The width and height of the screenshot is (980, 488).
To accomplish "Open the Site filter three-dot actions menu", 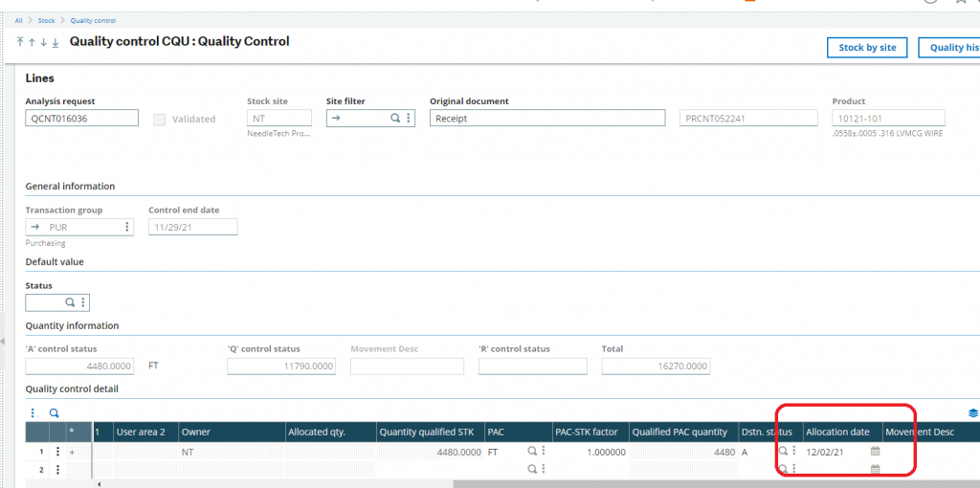I will pyautogui.click(x=409, y=119).
